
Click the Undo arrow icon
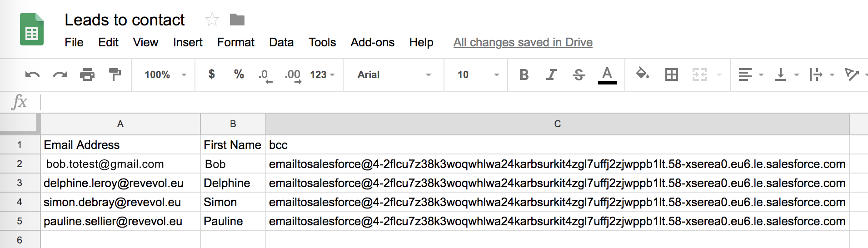point(32,74)
